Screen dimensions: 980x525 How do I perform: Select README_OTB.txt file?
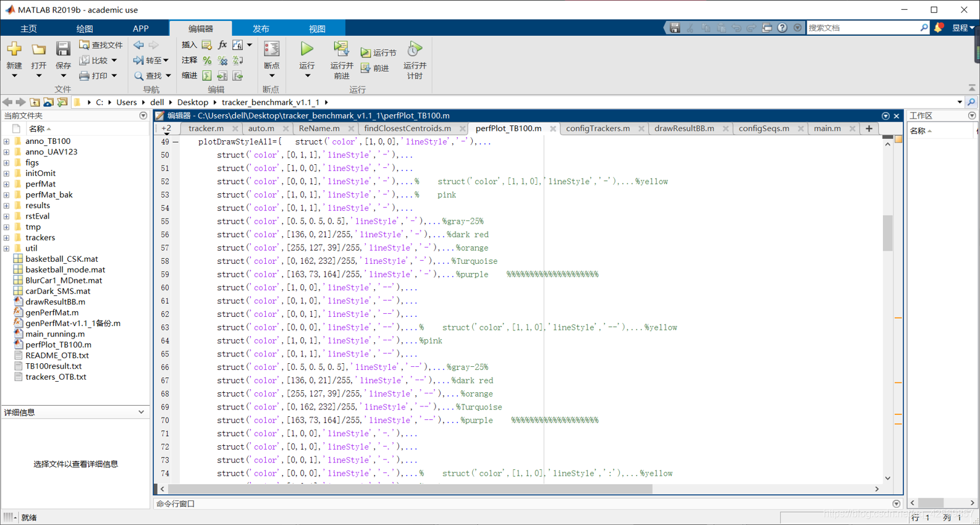(57, 356)
